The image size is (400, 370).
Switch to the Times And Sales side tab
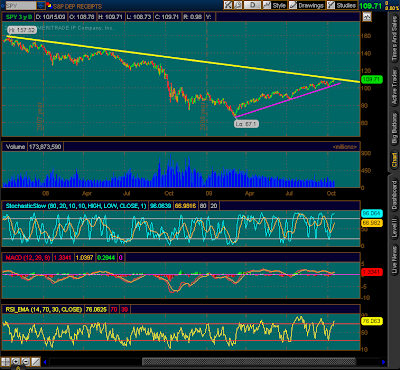coord(394,39)
